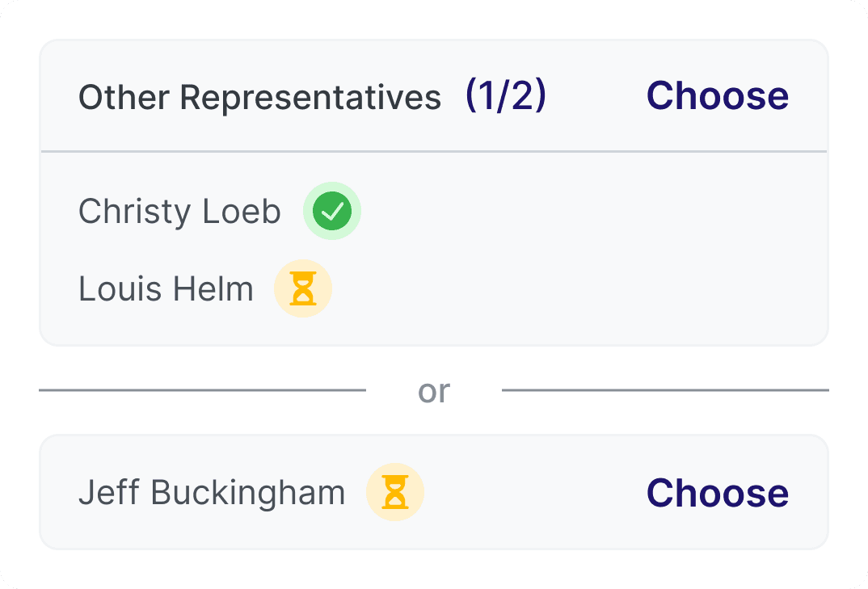The width and height of the screenshot is (868, 589).
Task: Select the Louis Helm name
Action: 166,288
